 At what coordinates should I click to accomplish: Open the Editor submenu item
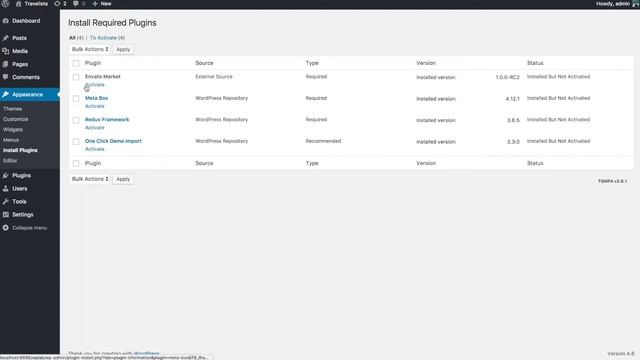pos(10,160)
